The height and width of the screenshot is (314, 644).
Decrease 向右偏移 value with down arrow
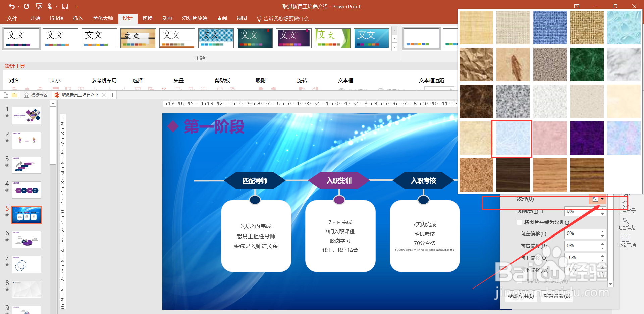[x=603, y=248]
